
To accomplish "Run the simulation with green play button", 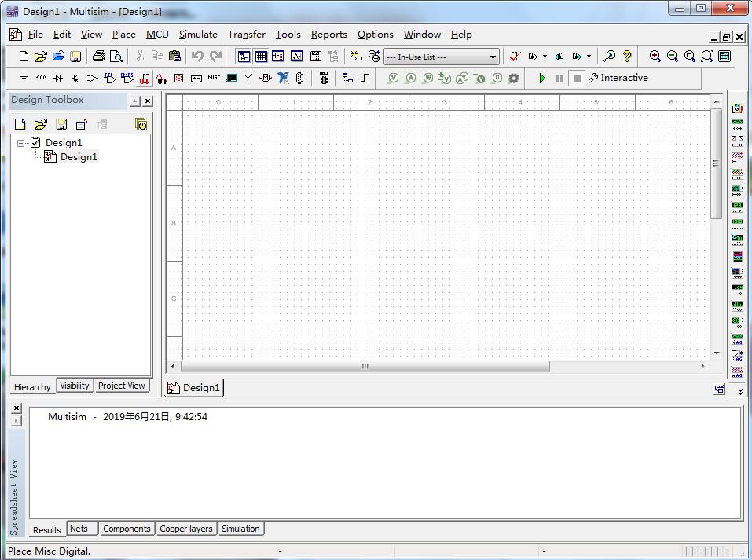I will (x=542, y=79).
